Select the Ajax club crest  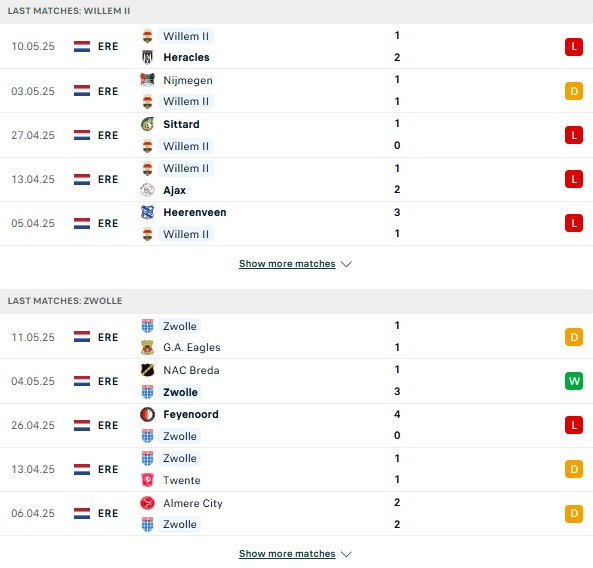(147, 190)
